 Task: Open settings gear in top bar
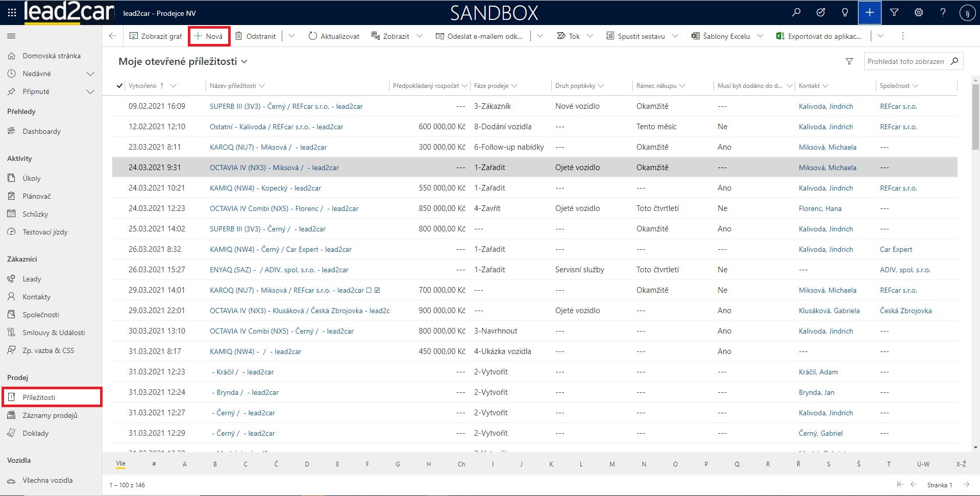pos(918,13)
